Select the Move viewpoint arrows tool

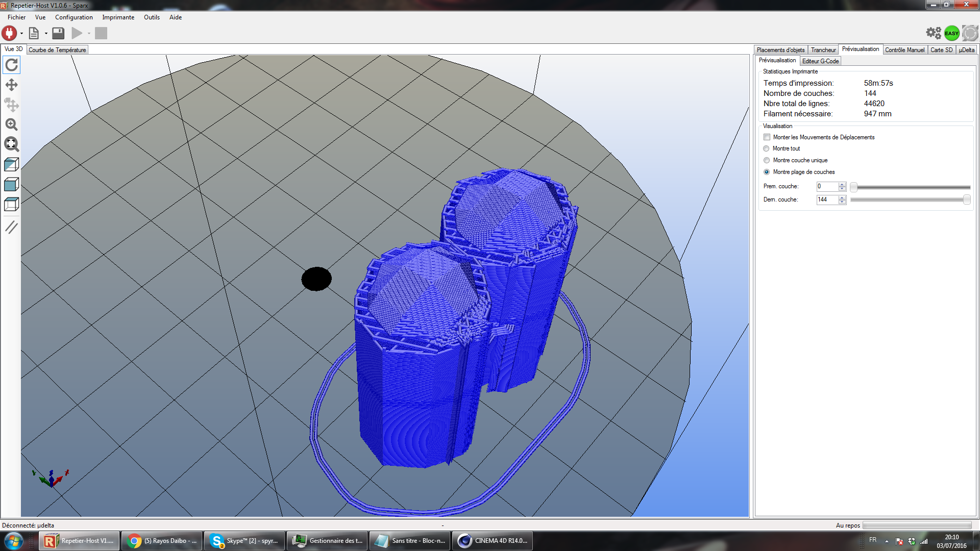pyautogui.click(x=11, y=85)
